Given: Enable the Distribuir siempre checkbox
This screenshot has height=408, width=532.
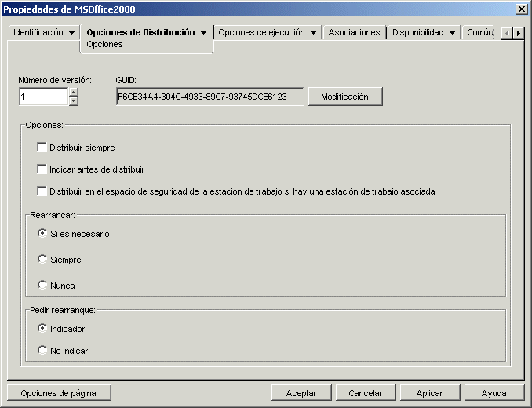Looking at the screenshot, I should click(x=42, y=148).
